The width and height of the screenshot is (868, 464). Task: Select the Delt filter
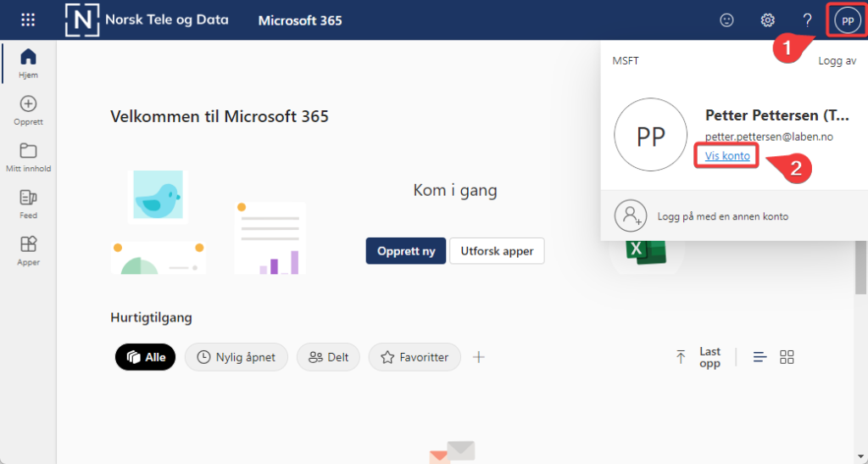coord(328,357)
